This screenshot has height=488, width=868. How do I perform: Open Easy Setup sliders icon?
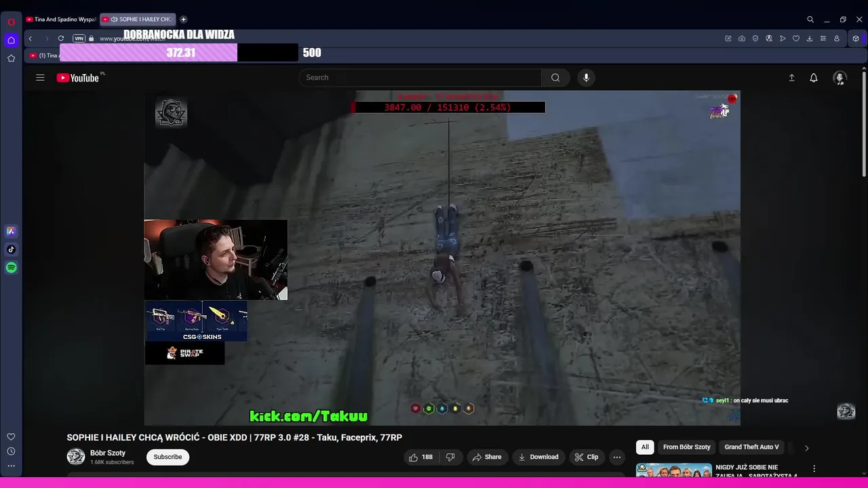[x=823, y=39]
